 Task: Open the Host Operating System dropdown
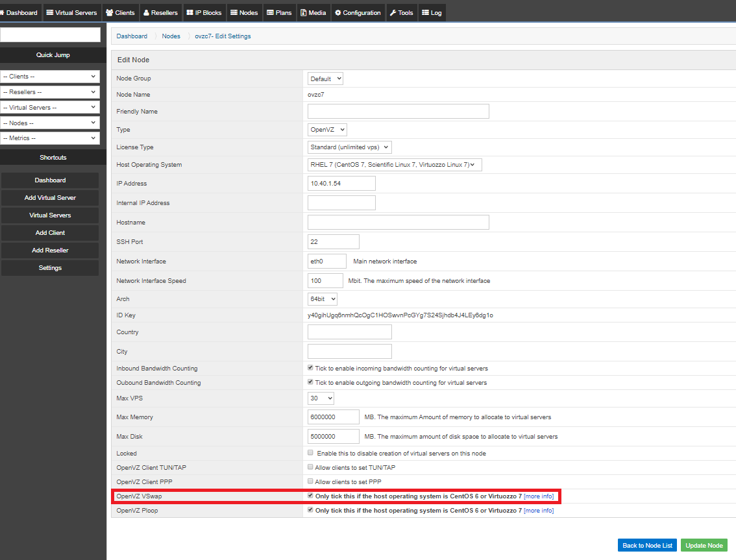pyautogui.click(x=395, y=165)
